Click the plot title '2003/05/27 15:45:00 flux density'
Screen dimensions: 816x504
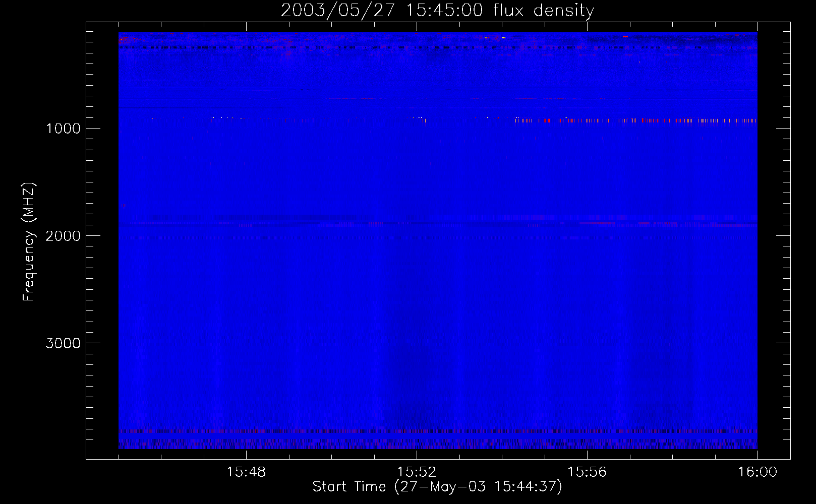(437, 10)
